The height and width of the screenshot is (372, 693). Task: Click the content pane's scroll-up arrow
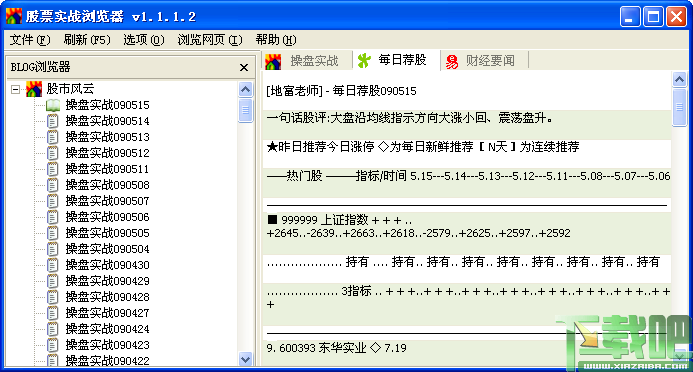pyautogui.click(x=679, y=80)
